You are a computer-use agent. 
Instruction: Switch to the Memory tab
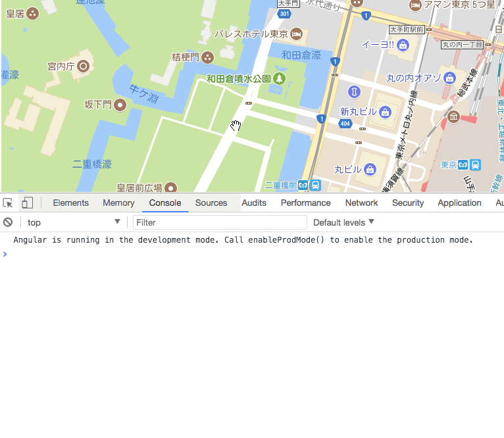pyautogui.click(x=118, y=203)
